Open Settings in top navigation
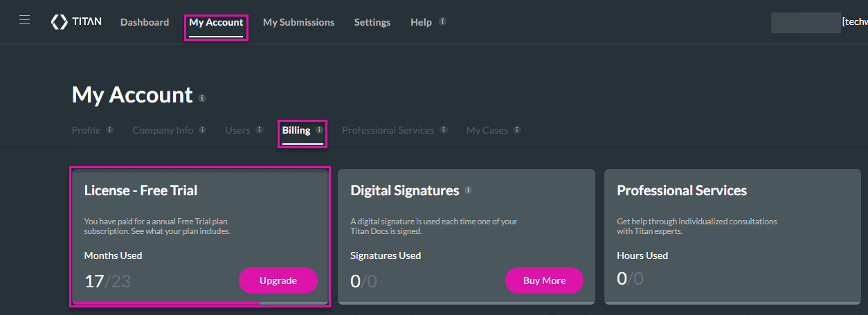868x315 pixels. click(x=372, y=22)
